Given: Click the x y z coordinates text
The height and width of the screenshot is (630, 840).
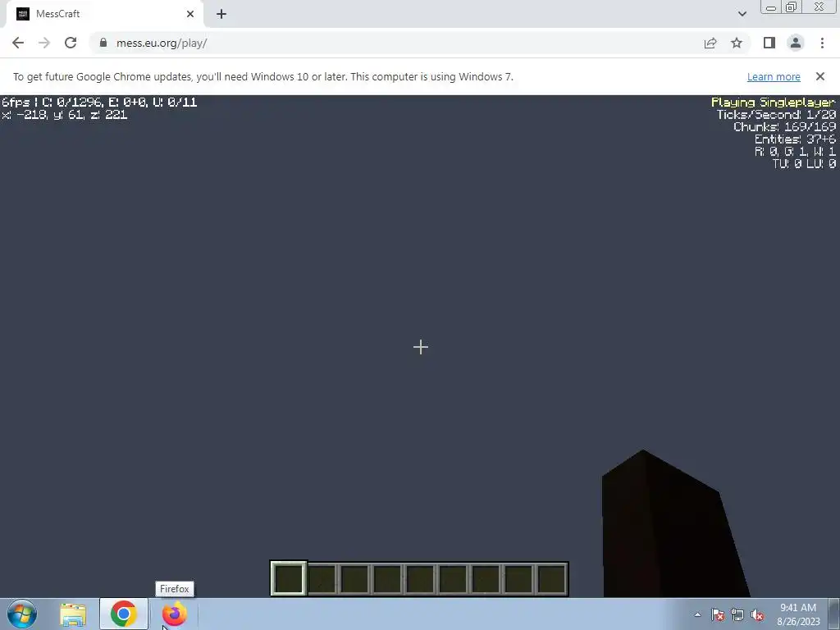Looking at the screenshot, I should tap(64, 114).
